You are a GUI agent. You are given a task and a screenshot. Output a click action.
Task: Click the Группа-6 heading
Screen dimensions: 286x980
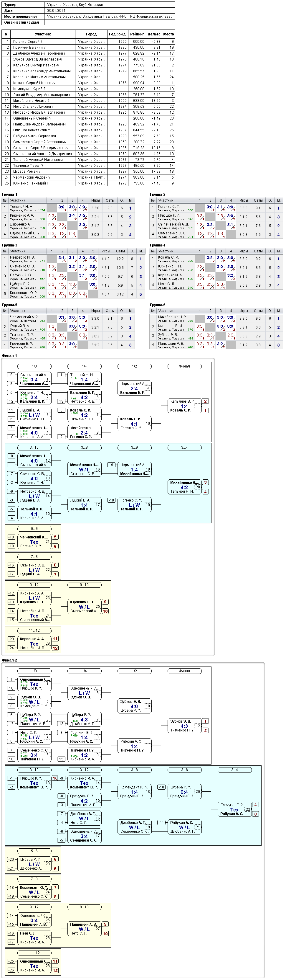(x=158, y=305)
